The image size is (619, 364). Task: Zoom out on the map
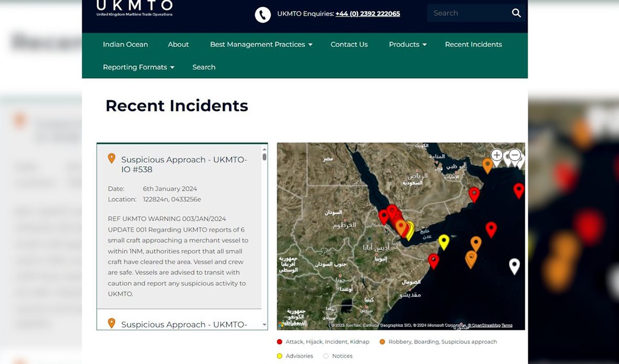click(x=514, y=155)
